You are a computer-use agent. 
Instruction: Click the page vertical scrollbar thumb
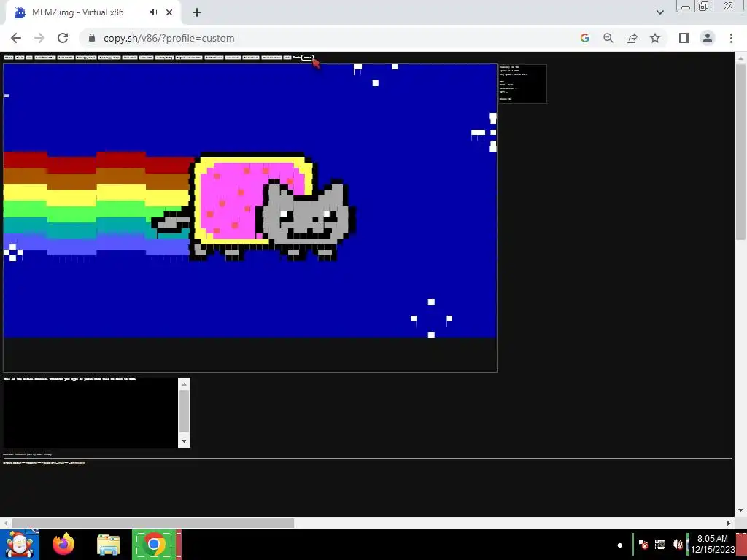(x=740, y=152)
